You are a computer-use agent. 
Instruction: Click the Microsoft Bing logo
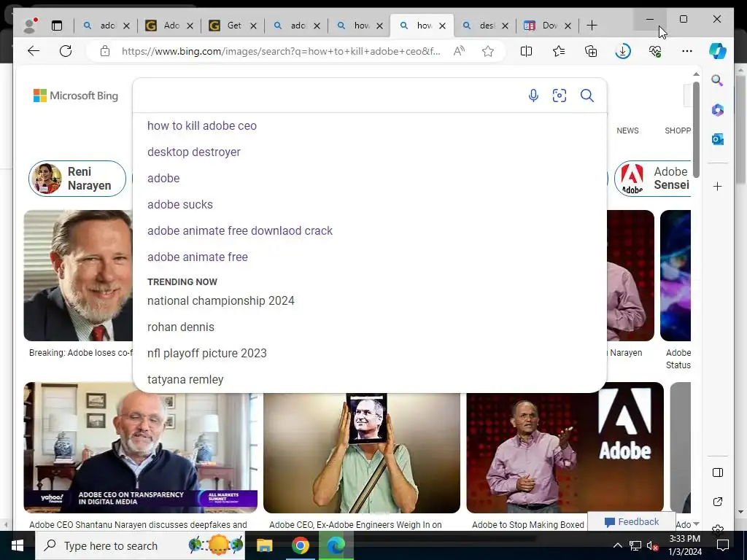click(x=76, y=96)
